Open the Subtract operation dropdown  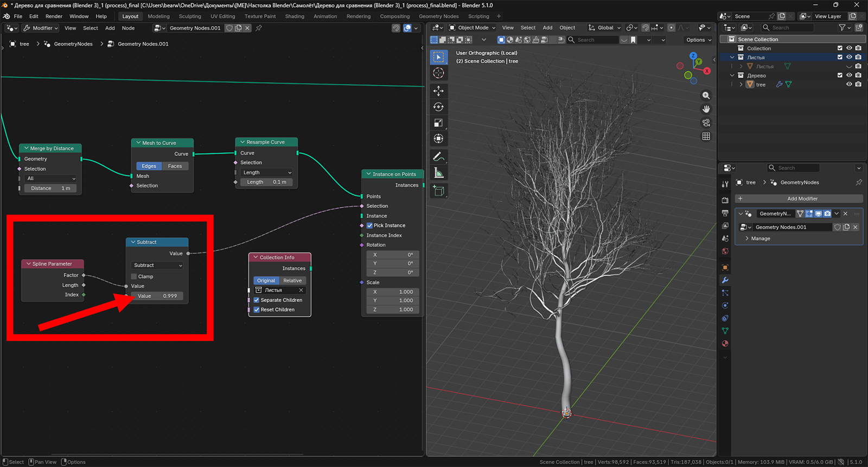[157, 266]
